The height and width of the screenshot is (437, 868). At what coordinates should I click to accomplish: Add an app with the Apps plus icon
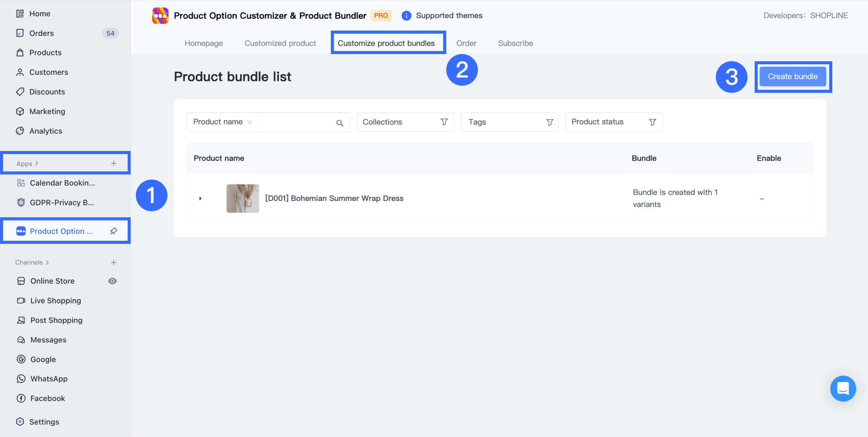pos(114,163)
